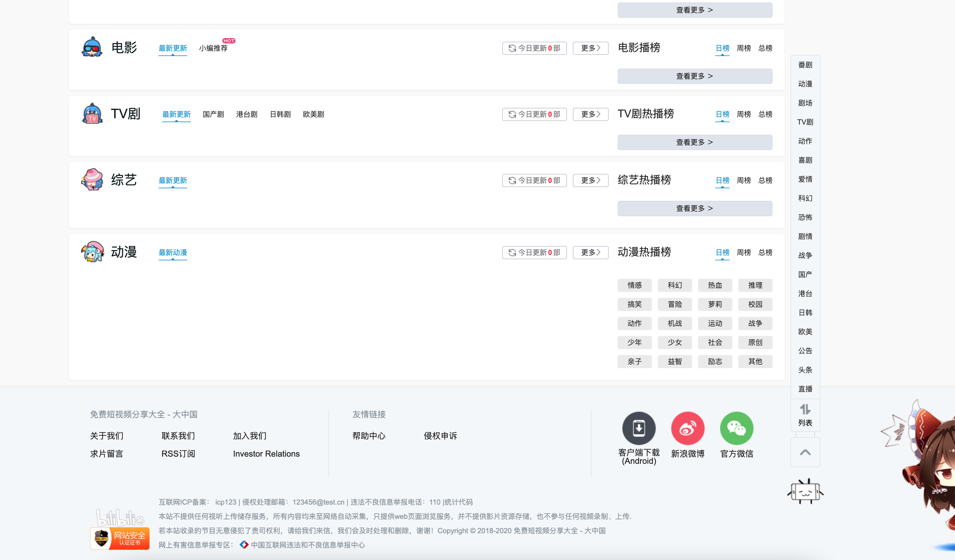
Task: Click the bilibili TV mascot icon
Action: pos(805,491)
